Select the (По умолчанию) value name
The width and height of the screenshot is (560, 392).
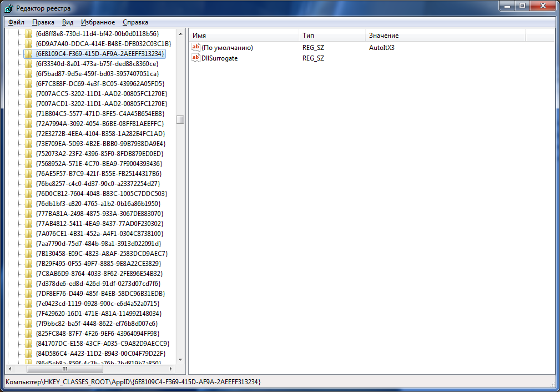[x=227, y=48]
